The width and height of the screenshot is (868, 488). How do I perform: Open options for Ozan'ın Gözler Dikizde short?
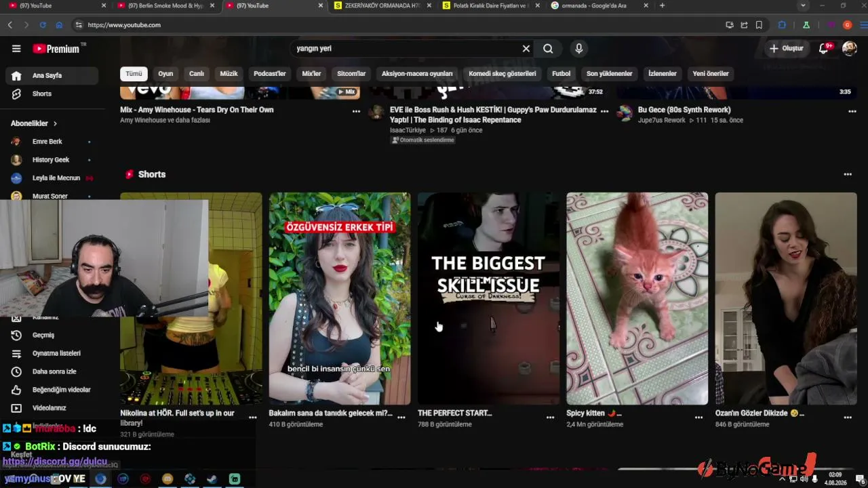848,418
